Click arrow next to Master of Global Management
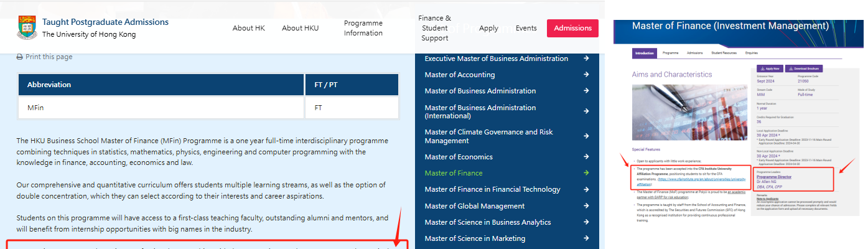Image resolution: width=868 pixels, height=249 pixels. [586, 206]
